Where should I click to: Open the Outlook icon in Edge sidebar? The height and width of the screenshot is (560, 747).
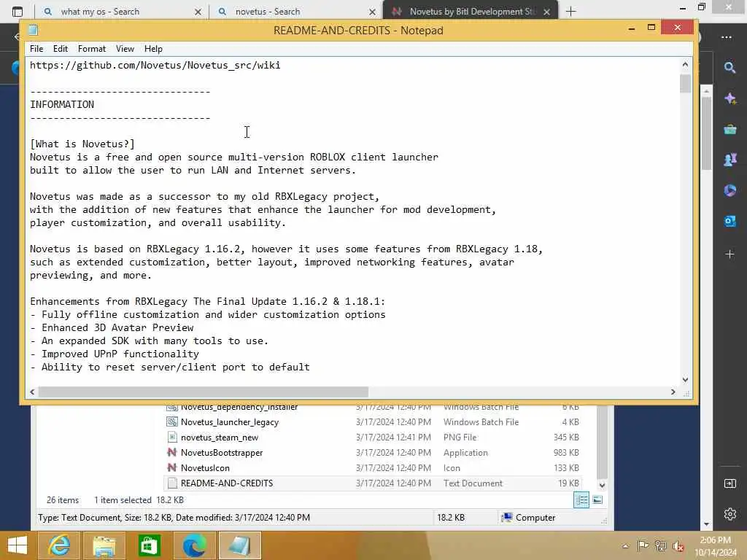(x=729, y=221)
